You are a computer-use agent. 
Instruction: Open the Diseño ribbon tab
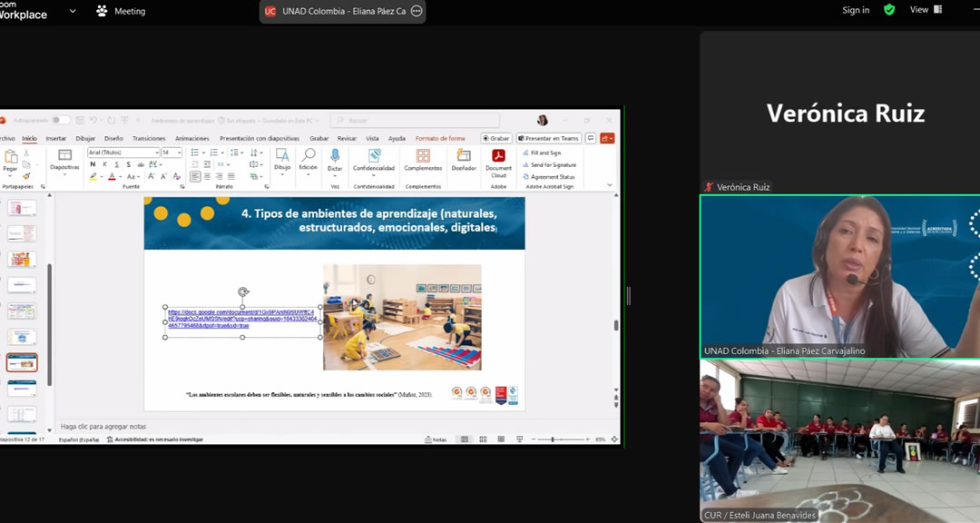click(x=113, y=138)
